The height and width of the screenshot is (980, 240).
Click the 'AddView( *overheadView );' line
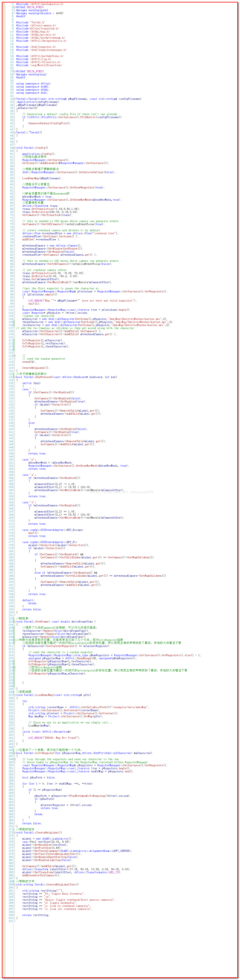click(41, 239)
